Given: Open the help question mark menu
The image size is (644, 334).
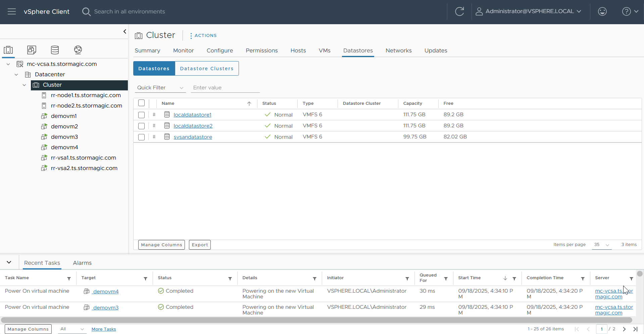Looking at the screenshot, I should pos(630,11).
